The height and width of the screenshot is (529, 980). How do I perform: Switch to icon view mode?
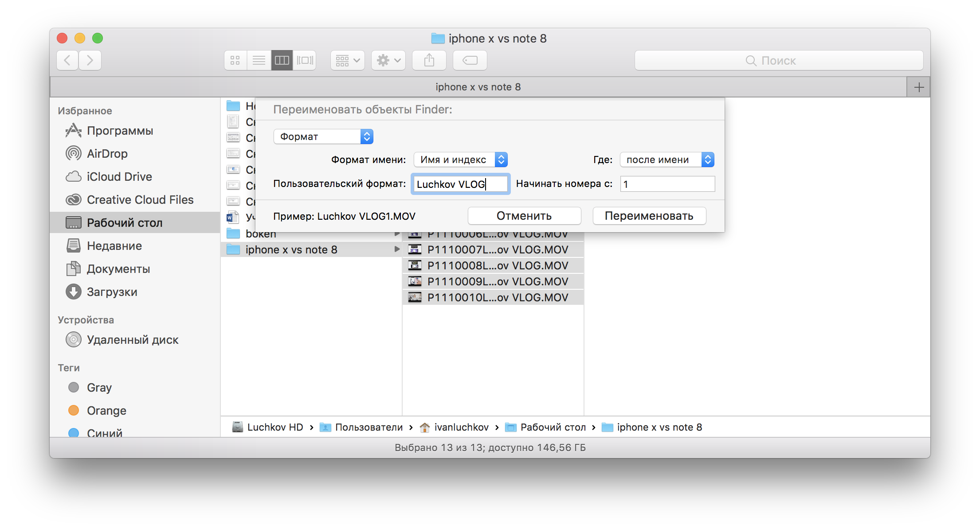[x=235, y=60]
